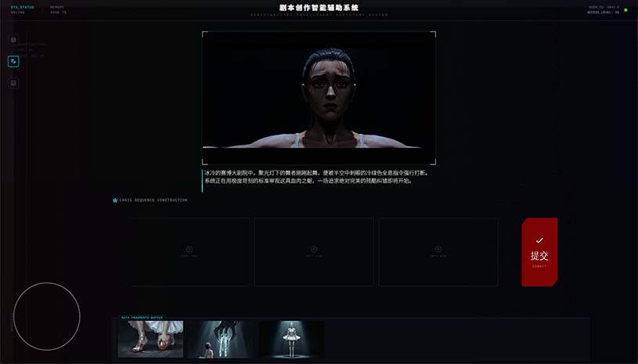Click the star icon beside Logic Sequence Construction
The width and height of the screenshot is (638, 364).
(x=115, y=200)
